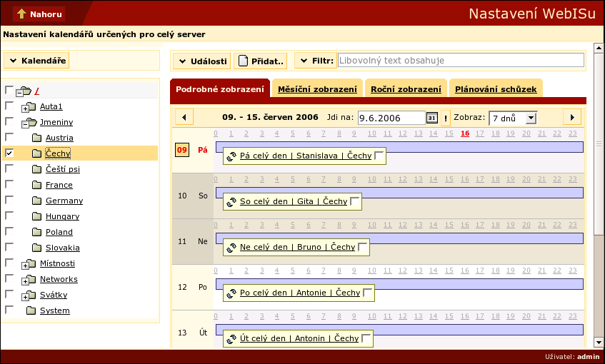This screenshot has height=364, width=605.
Task: Click the System folder icon
Action: click(31, 310)
